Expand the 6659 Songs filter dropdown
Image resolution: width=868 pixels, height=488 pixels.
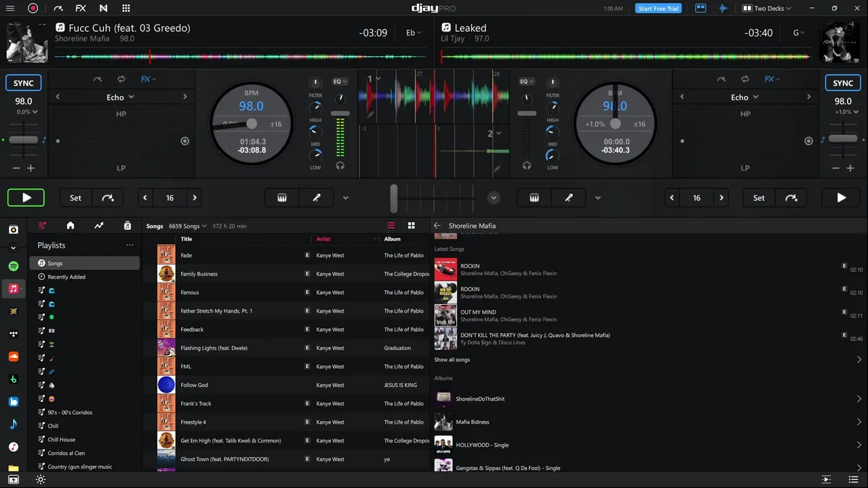(x=188, y=226)
